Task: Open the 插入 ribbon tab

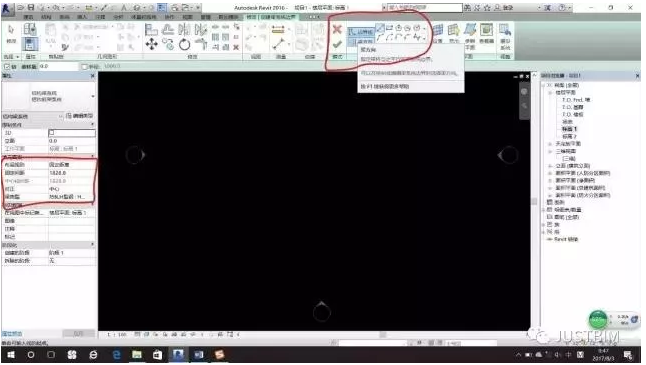Action: [x=82, y=17]
